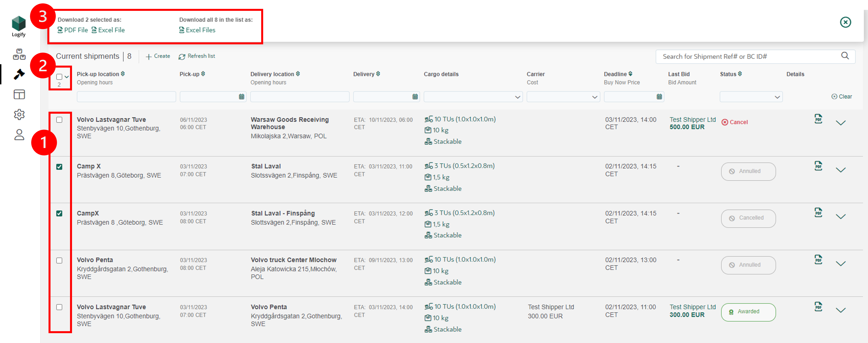Click the Delivery location filter field

coord(299,97)
